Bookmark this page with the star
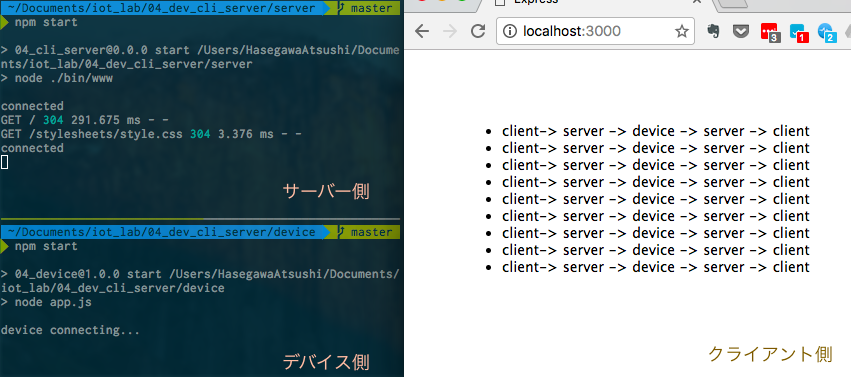 pos(682,31)
